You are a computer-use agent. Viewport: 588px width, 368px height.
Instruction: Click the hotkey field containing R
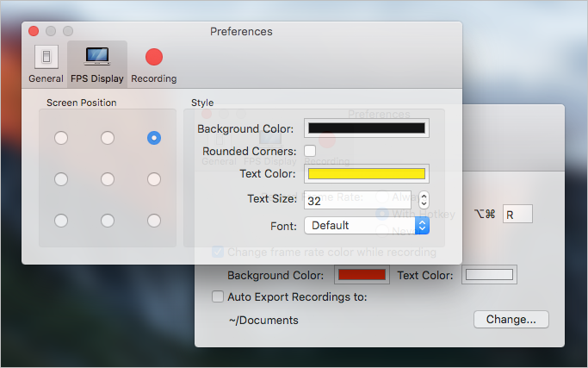point(517,214)
